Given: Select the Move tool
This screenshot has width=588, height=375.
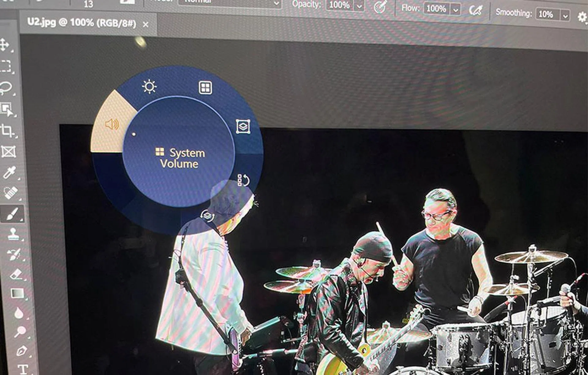Looking at the screenshot, I should (x=4, y=44).
